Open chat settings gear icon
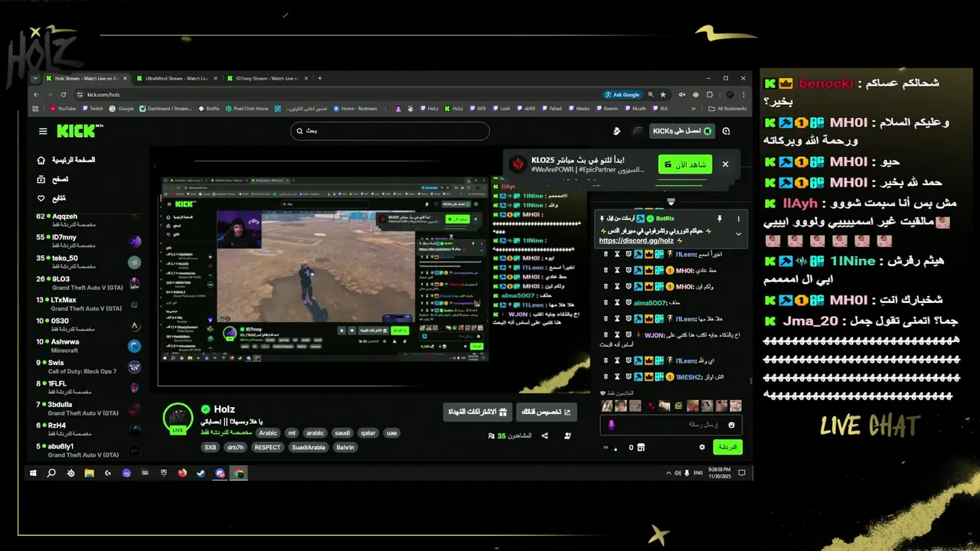 point(702,447)
